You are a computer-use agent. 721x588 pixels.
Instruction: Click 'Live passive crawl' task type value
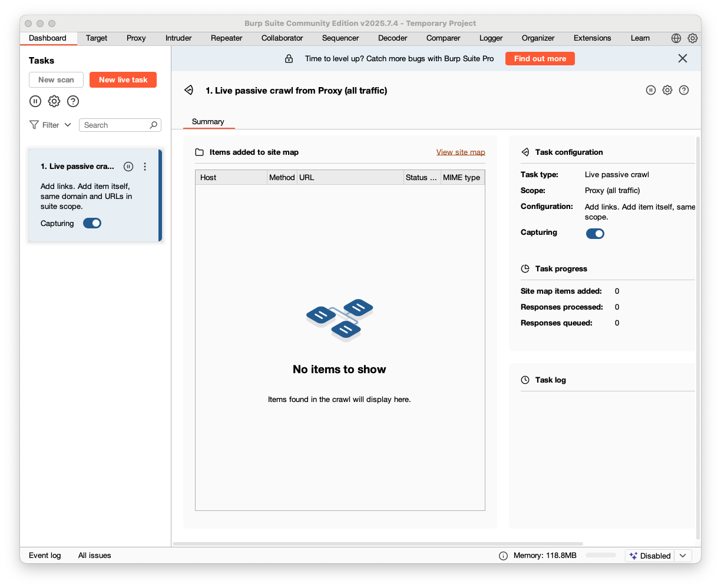click(617, 175)
